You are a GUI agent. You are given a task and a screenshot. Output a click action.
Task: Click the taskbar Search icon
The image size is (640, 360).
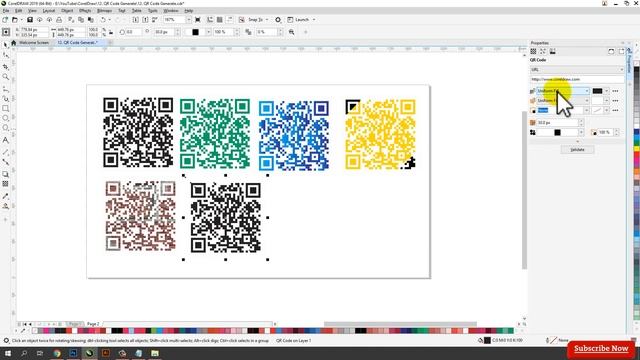tap(24, 353)
